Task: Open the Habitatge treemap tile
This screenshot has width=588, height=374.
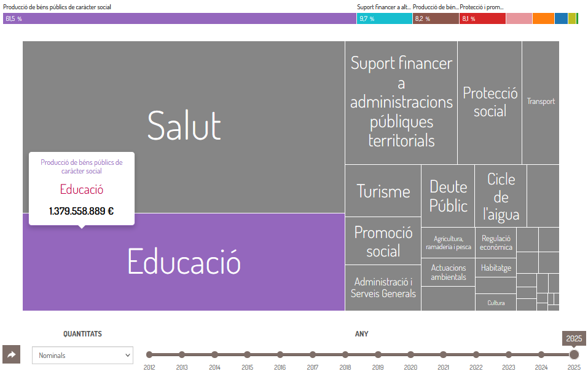Action: [496, 268]
